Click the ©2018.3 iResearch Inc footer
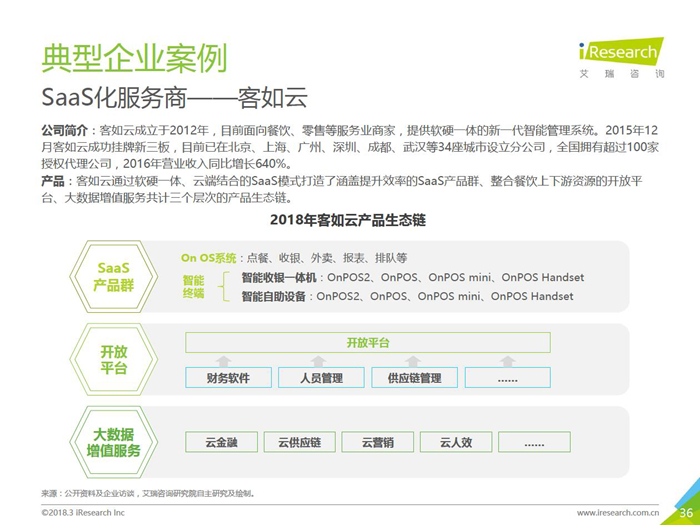The height and width of the screenshot is (525, 700). point(83,512)
